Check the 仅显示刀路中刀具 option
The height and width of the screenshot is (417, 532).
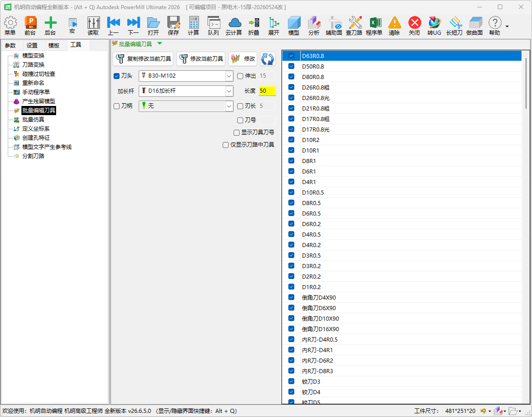(x=225, y=145)
